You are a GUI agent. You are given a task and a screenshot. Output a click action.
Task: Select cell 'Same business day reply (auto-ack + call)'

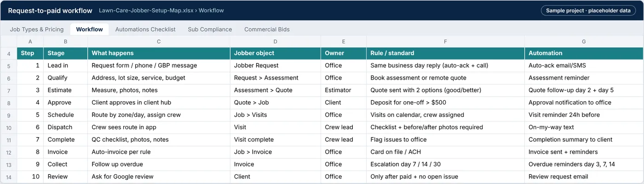(445, 66)
